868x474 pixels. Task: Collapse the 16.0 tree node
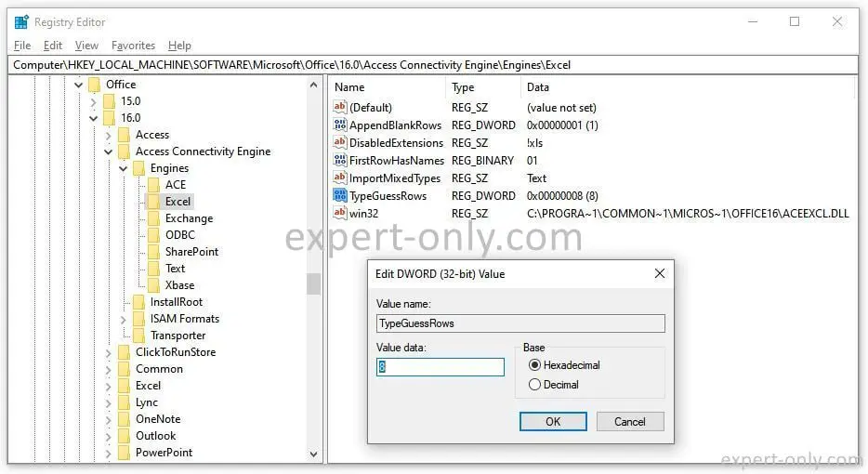click(x=94, y=118)
